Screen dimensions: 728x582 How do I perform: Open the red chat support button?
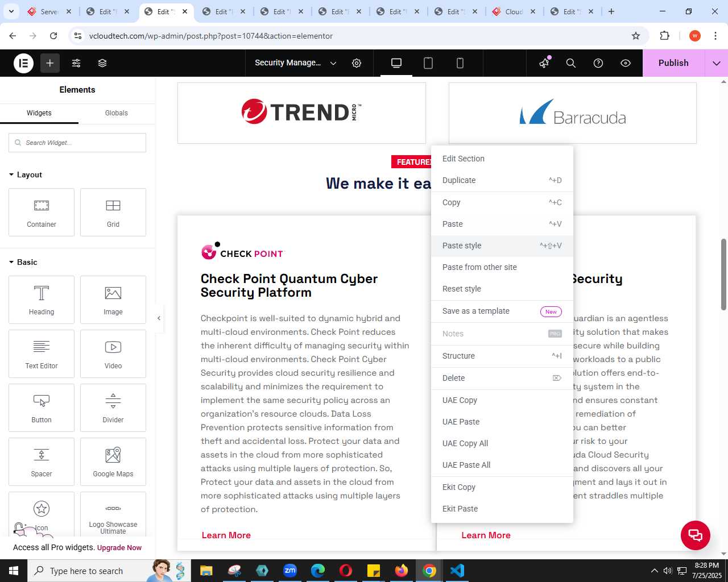696,535
